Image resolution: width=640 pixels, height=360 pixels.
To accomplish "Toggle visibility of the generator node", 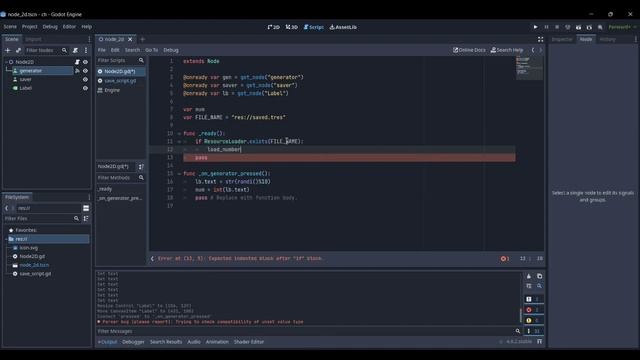I will click(x=85, y=71).
